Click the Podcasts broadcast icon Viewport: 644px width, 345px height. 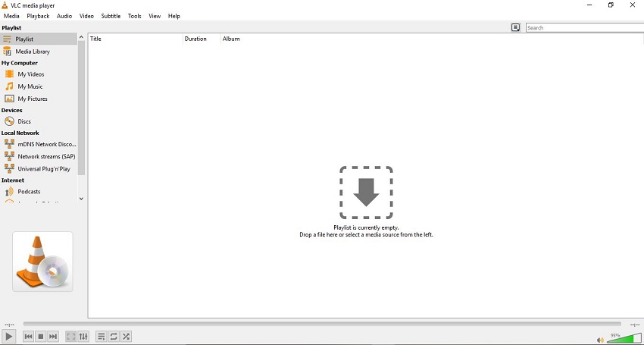point(9,191)
